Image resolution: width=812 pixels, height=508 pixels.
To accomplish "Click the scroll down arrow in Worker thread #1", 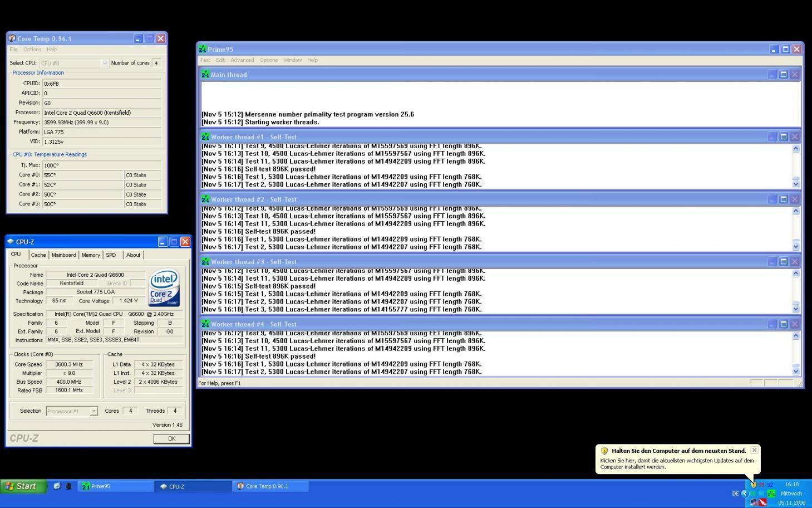I will 795,184.
